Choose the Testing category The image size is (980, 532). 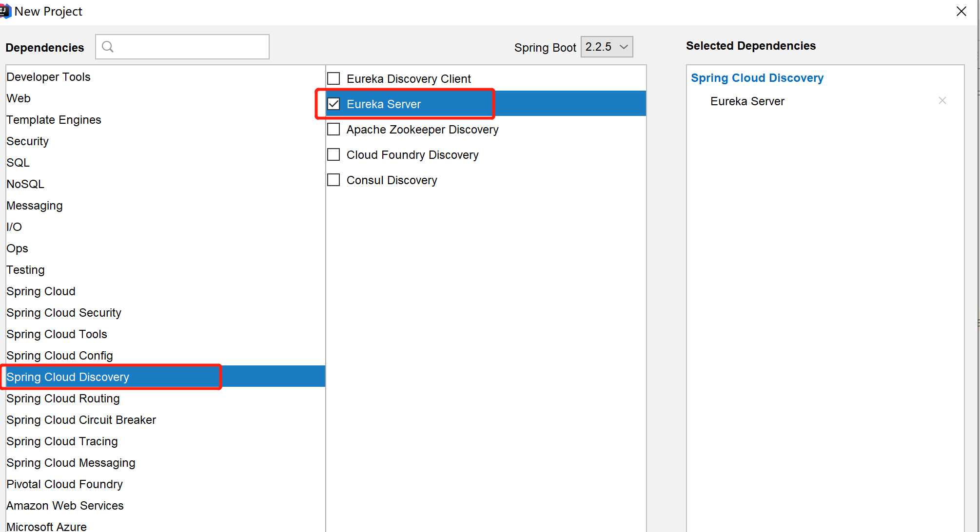[165, 270]
